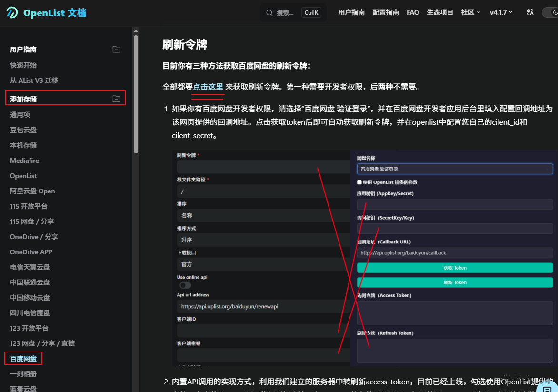Click sidebar scrollbar up arrow
Image resolution: width=558 pixels, height=392 pixels.
tap(136, 31)
